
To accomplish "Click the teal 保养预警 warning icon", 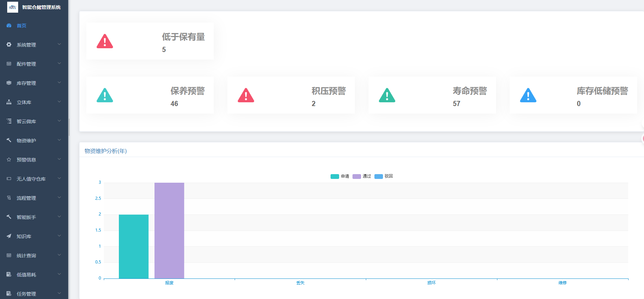I will pos(105,95).
